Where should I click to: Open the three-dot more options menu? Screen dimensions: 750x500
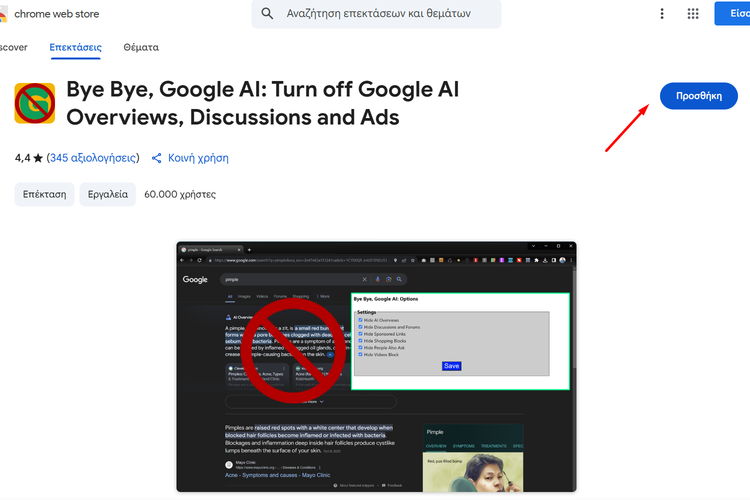tap(662, 13)
